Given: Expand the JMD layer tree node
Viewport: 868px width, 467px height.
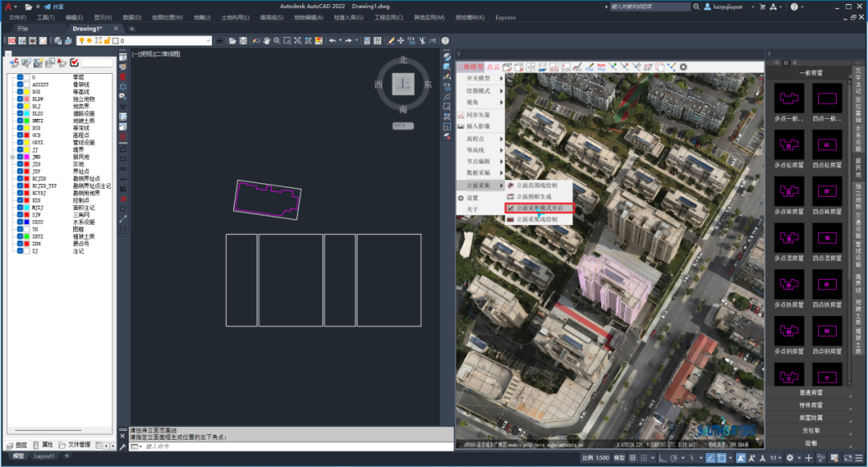Looking at the screenshot, I should (x=12, y=157).
